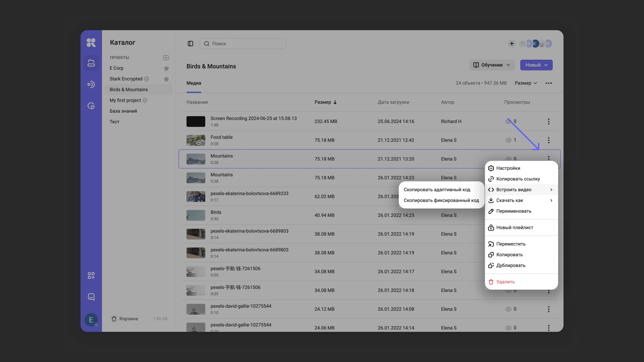Viewport: 644px width, 362px height.
Task: Toggle the sidebar panel icon
Action: pyautogui.click(x=191, y=44)
